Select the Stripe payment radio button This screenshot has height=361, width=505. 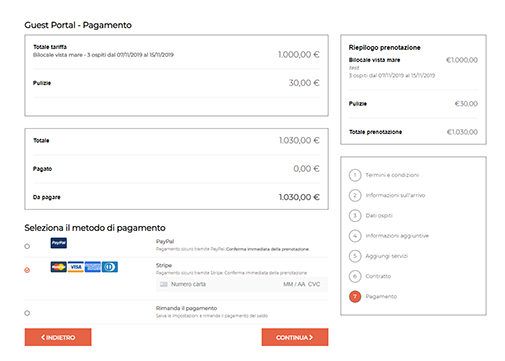pos(27,270)
